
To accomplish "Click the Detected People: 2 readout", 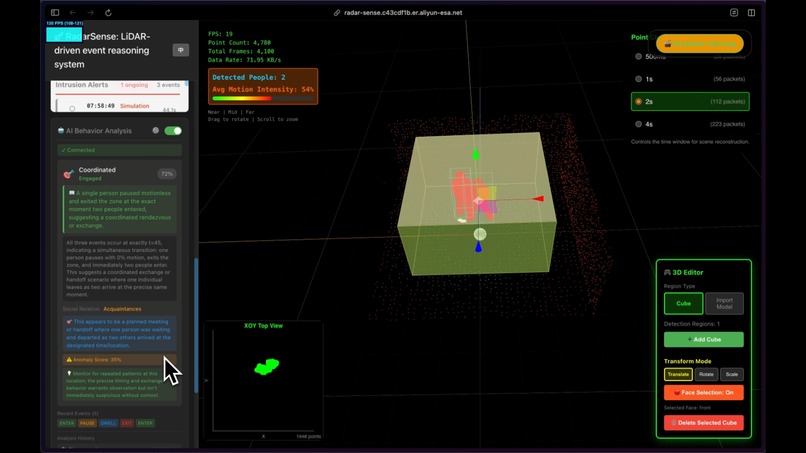I will [249, 77].
